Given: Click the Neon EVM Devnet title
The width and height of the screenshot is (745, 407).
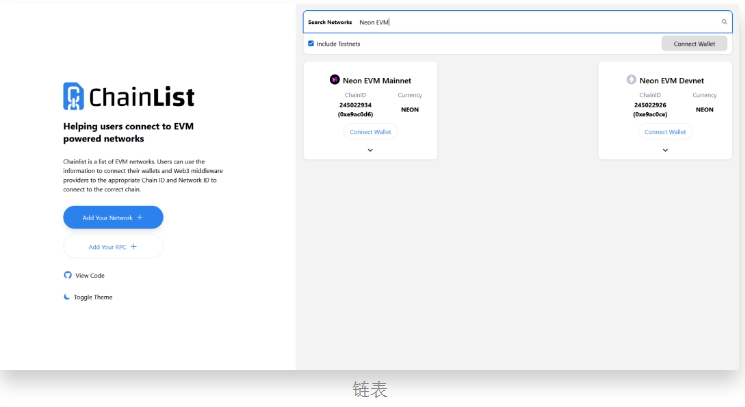Looking at the screenshot, I should coord(671,81).
